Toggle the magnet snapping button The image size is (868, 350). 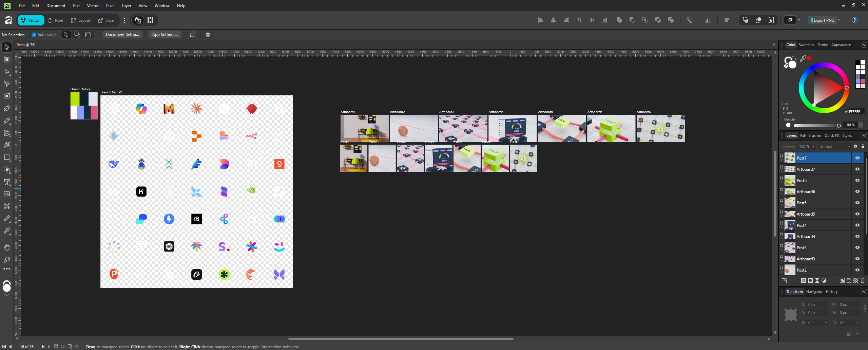point(790,20)
